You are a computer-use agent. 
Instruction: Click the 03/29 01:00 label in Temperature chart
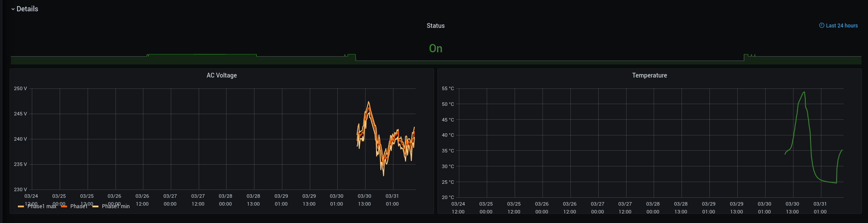[x=709, y=208]
